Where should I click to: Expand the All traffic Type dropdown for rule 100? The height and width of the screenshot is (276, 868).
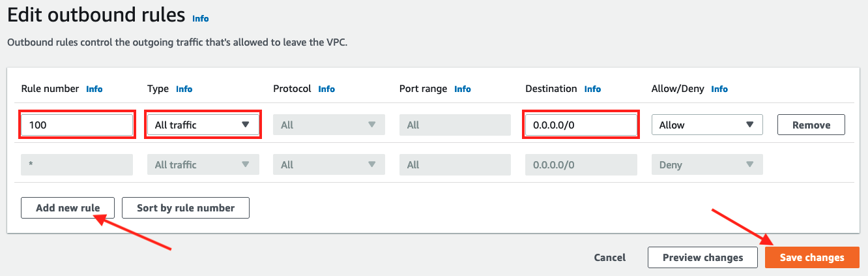point(203,125)
